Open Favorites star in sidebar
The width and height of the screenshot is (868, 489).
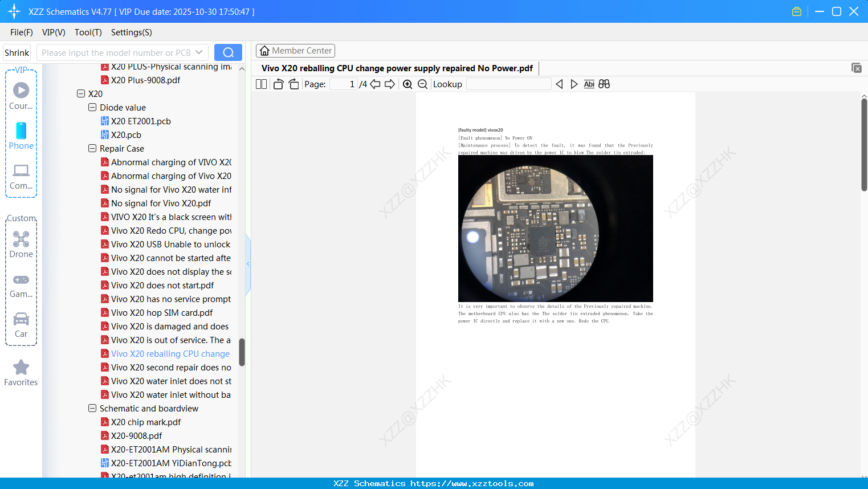21,373
